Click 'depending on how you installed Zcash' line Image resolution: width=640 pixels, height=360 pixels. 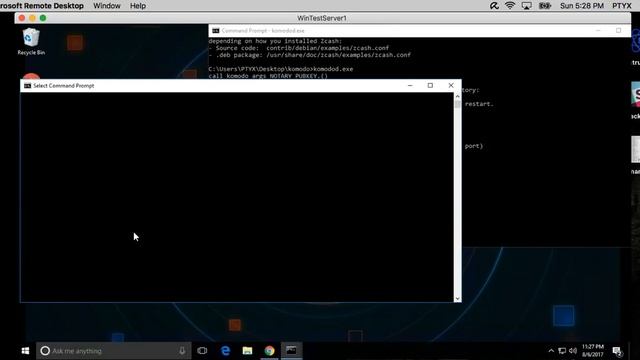[275, 41]
